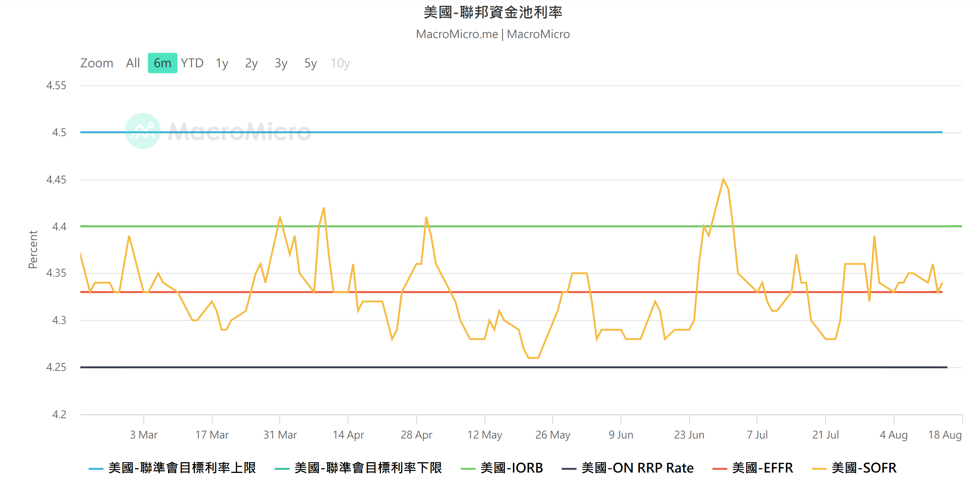Click dark line swatch for ON RRP Rate
The width and height of the screenshot is (980, 494).
coord(569,469)
